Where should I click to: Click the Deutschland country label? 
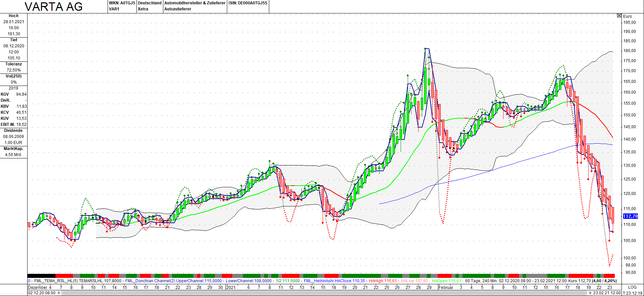[150, 3]
